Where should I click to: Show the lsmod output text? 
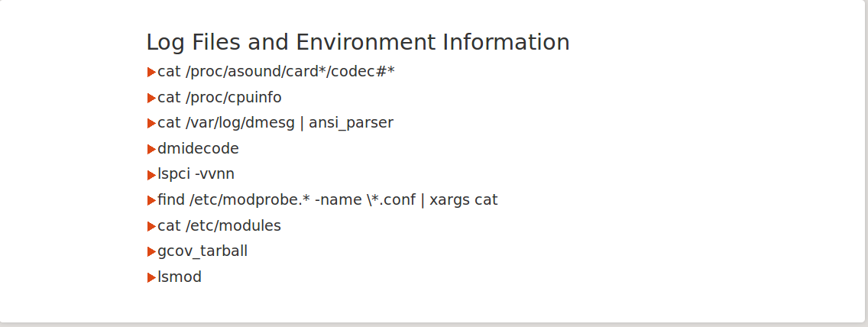pos(180,277)
